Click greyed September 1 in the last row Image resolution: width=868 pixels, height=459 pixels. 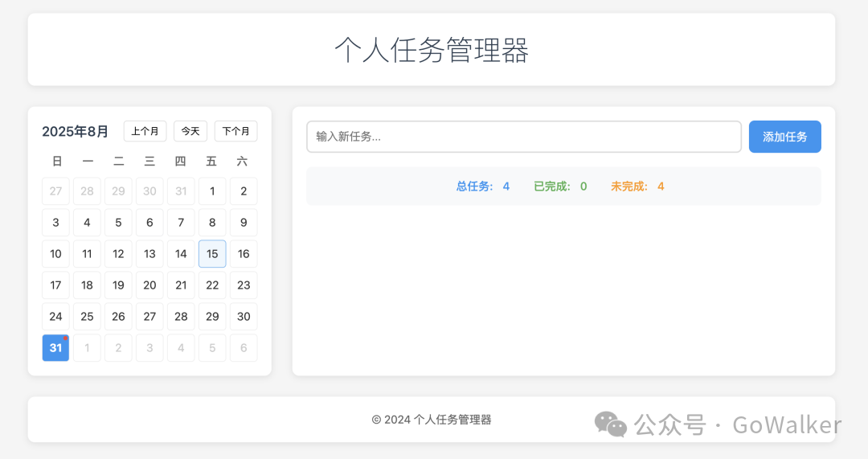[87, 348]
